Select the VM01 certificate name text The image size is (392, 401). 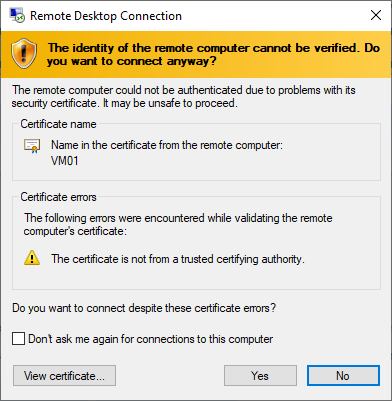[65, 161]
